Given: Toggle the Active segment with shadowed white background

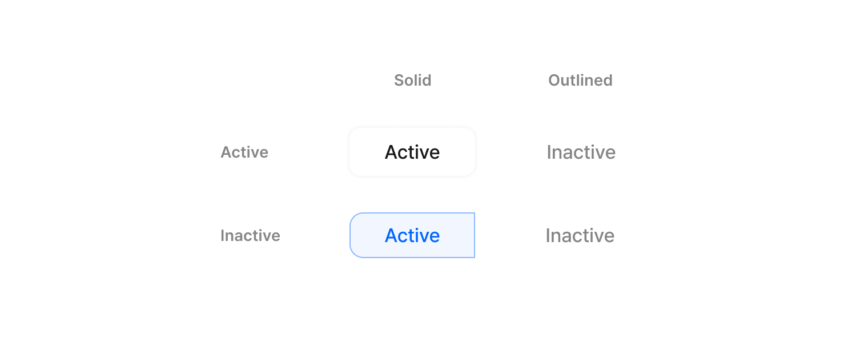Looking at the screenshot, I should [412, 152].
